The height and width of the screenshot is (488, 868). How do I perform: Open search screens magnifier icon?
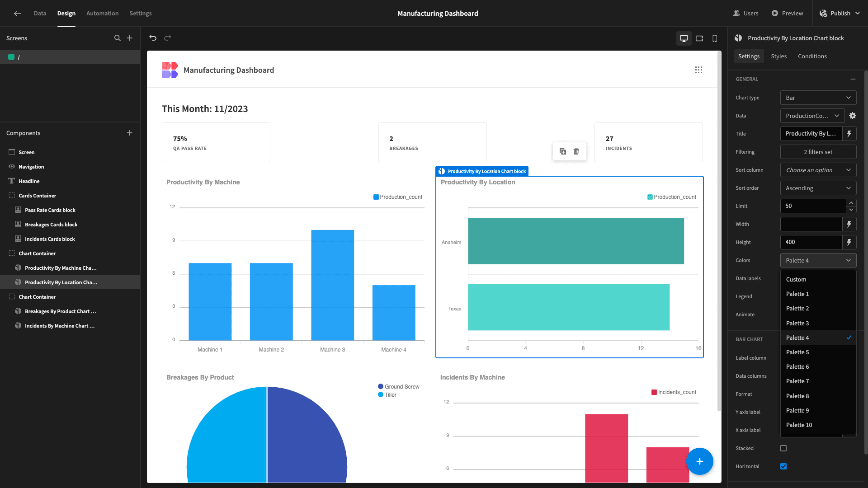(118, 38)
